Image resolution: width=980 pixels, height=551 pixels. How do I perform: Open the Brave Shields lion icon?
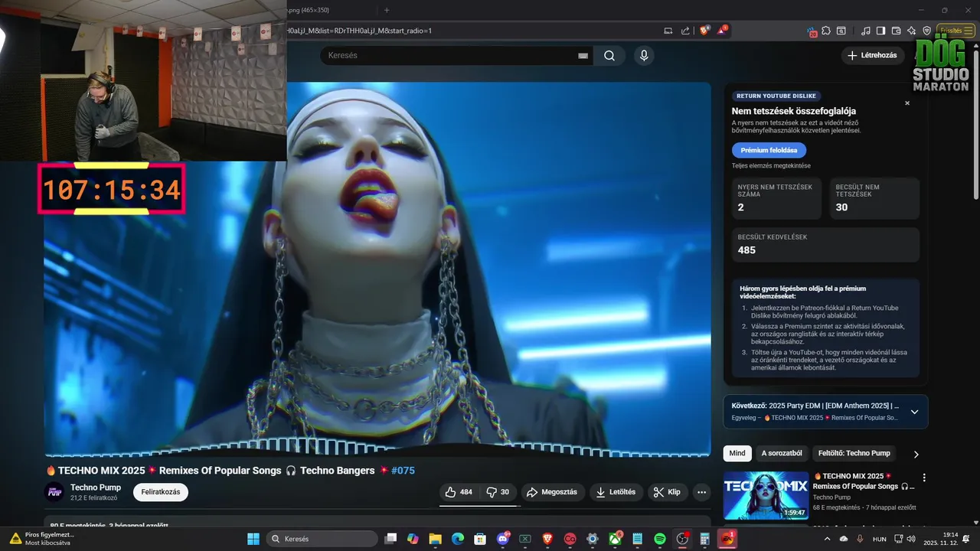[x=704, y=31]
